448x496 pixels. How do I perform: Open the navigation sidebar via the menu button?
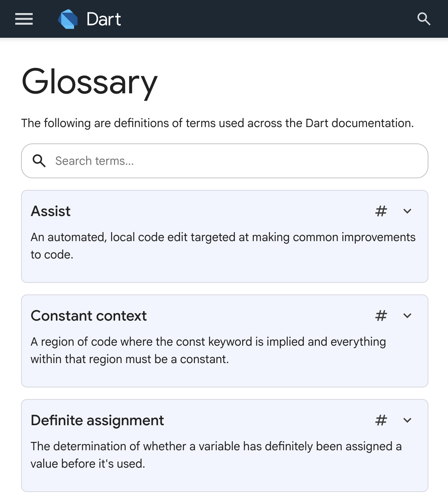tap(24, 19)
